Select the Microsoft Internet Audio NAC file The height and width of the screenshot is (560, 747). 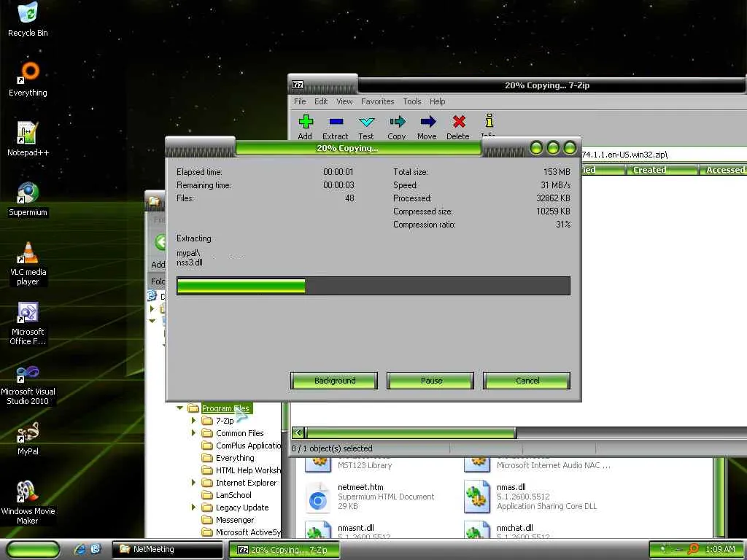[x=538, y=464]
